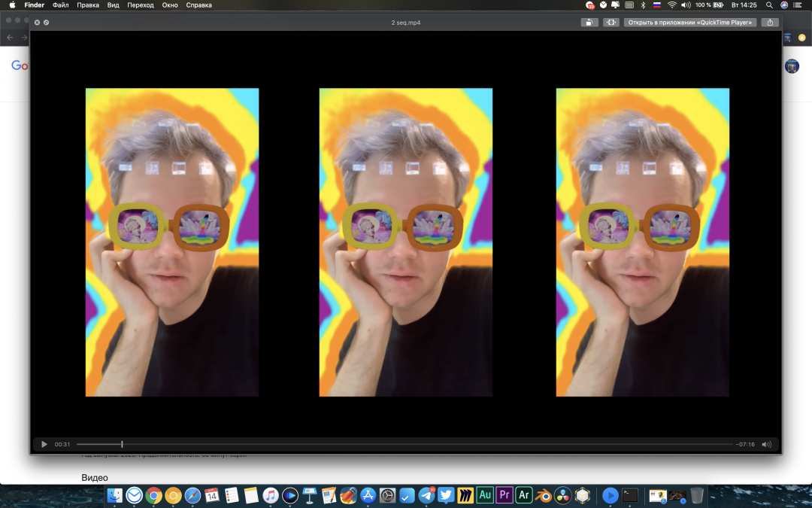The width and height of the screenshot is (812, 508).
Task: Click the trim video button
Action: [611, 23]
